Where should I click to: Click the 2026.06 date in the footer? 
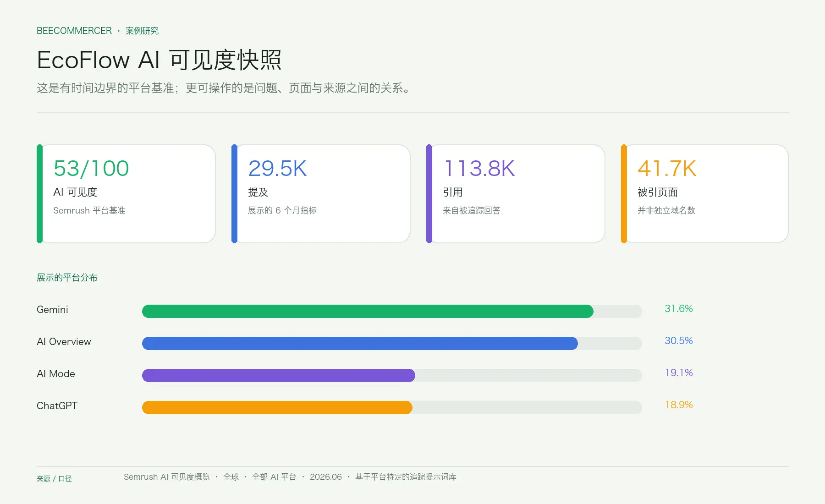(x=326, y=477)
